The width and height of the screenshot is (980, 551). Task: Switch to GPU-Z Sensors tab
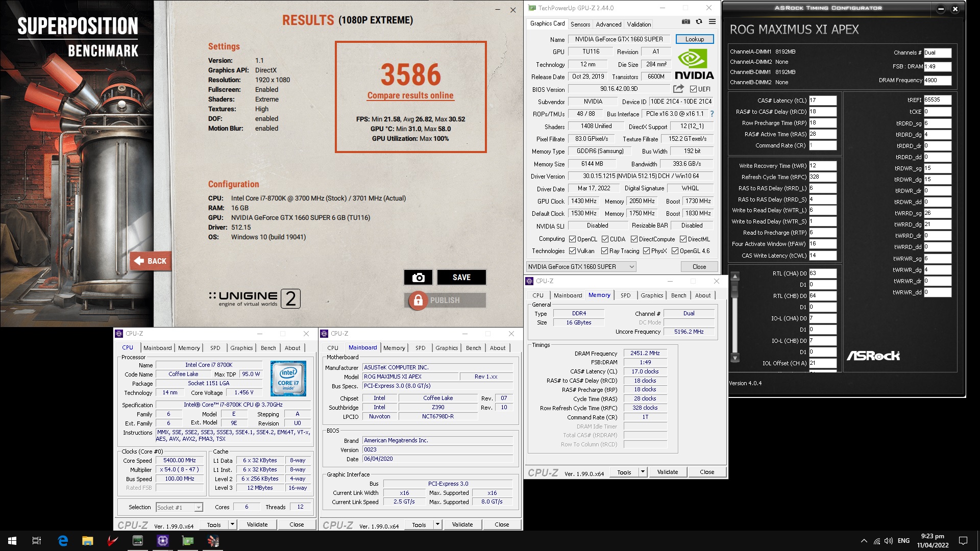(x=580, y=24)
